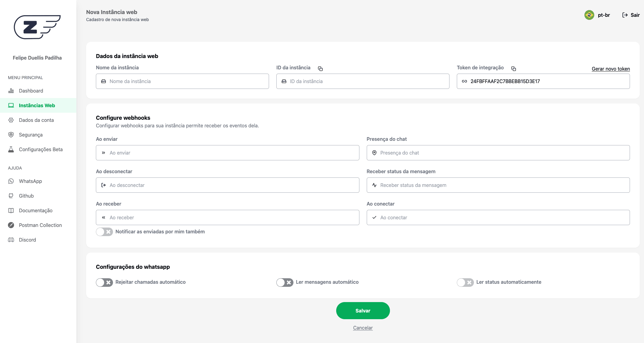Open Dados da conta menu item
The width and height of the screenshot is (644, 343).
tap(38, 120)
